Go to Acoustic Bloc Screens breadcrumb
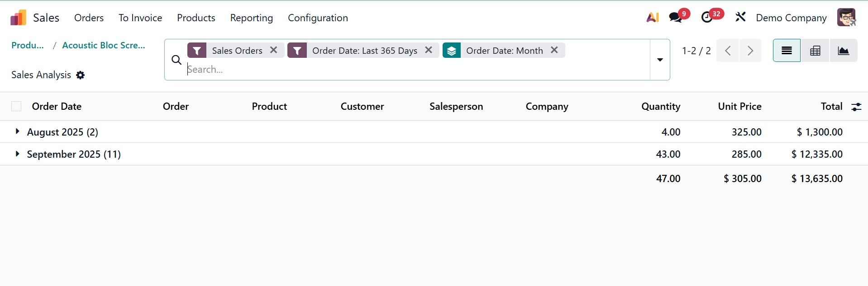The width and height of the screenshot is (868, 286). pyautogui.click(x=104, y=45)
